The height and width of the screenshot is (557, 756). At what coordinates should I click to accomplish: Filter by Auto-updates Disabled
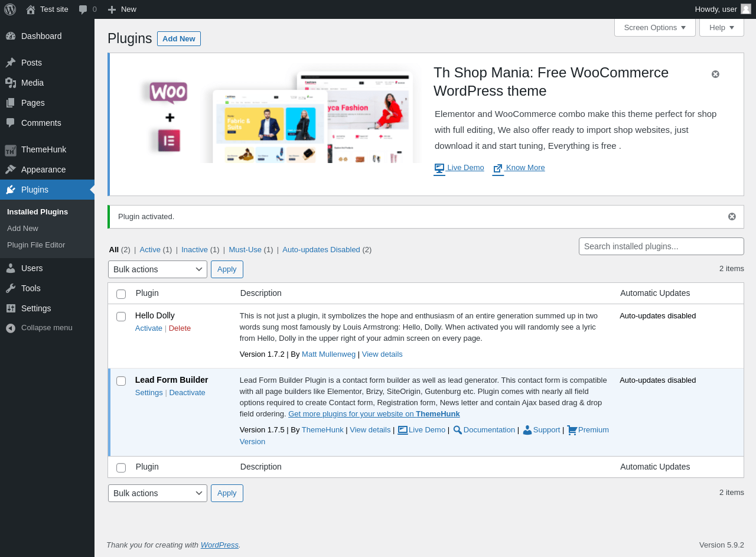point(321,249)
